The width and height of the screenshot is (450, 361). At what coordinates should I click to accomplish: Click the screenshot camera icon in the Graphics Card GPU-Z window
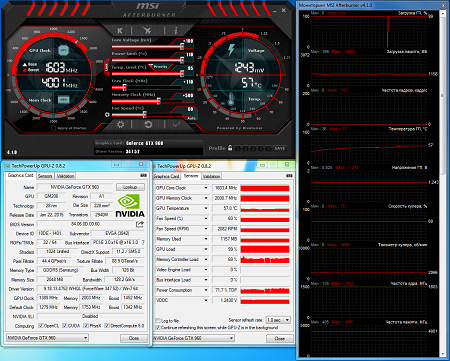(144, 175)
